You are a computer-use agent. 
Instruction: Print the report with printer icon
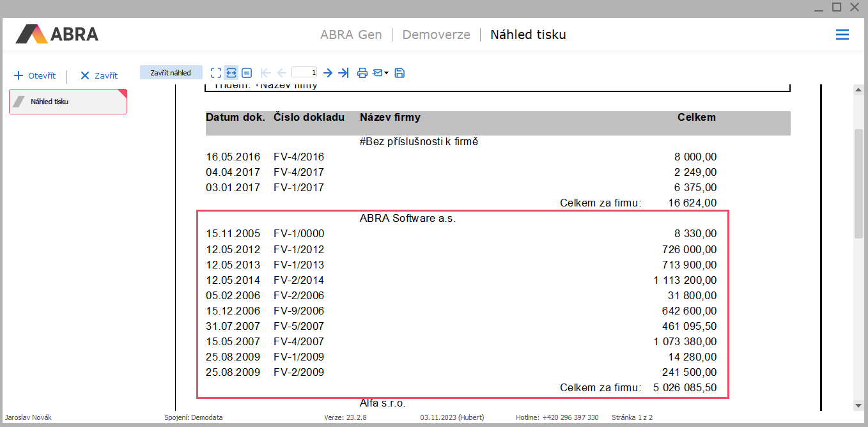(x=362, y=73)
